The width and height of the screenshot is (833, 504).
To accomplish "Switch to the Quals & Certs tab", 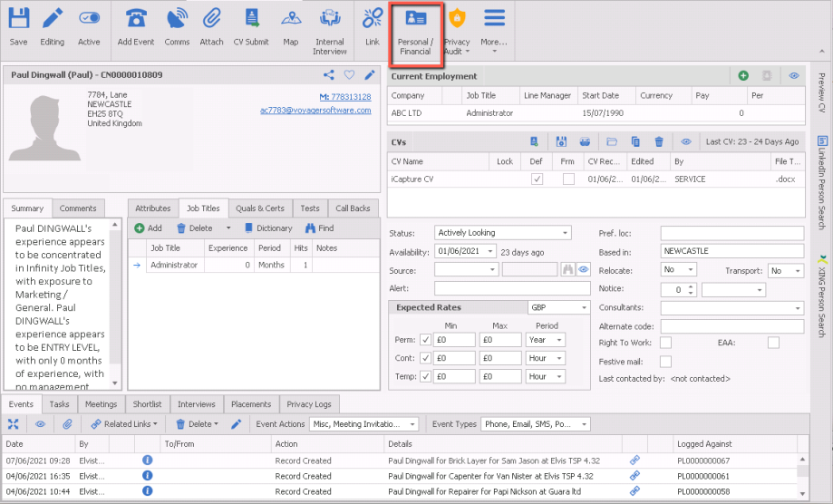I will 261,208.
